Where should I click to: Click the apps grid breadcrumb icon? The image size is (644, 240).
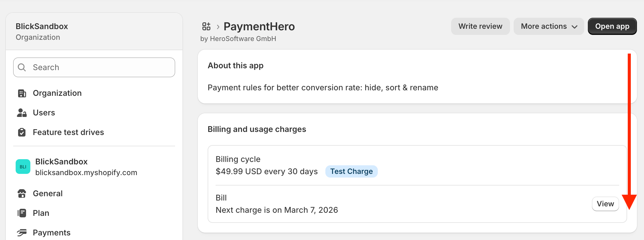pyautogui.click(x=206, y=26)
